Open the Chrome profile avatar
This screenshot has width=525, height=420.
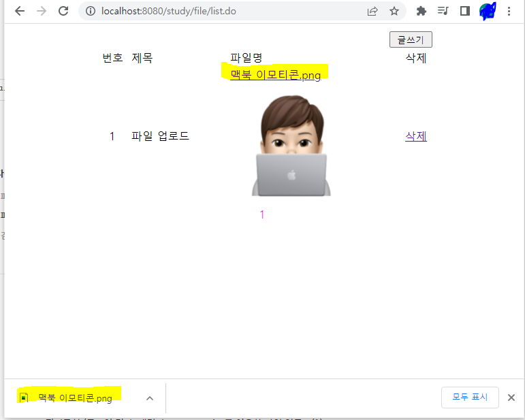coord(487,11)
